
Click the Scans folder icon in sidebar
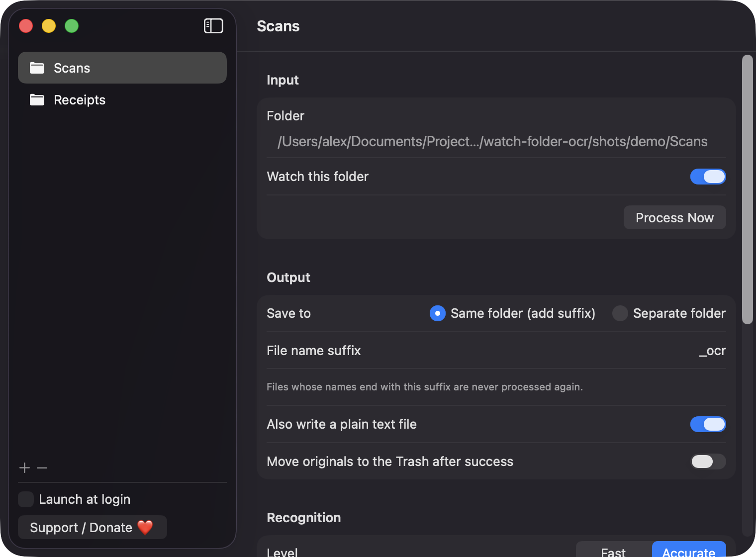click(x=37, y=68)
